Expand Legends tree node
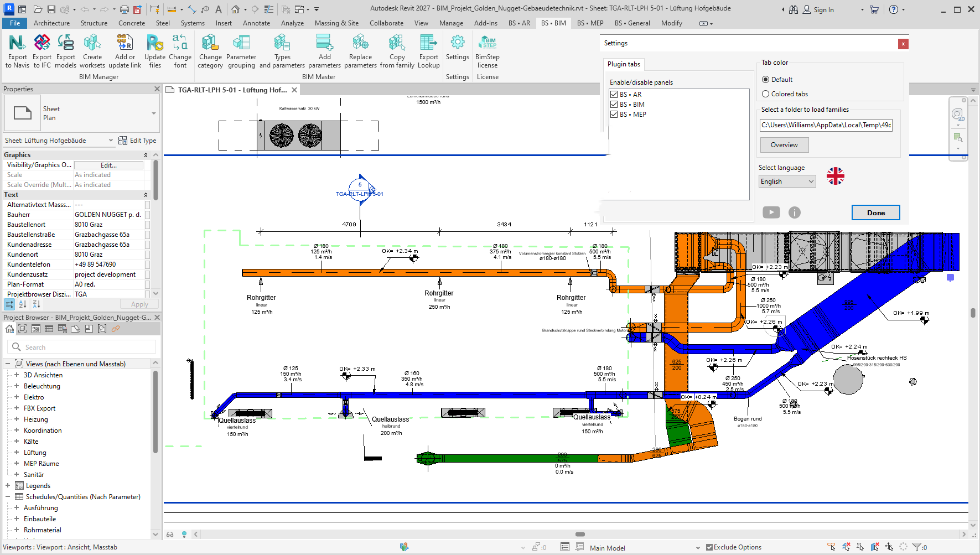Image resolution: width=980 pixels, height=555 pixels. tap(8, 486)
